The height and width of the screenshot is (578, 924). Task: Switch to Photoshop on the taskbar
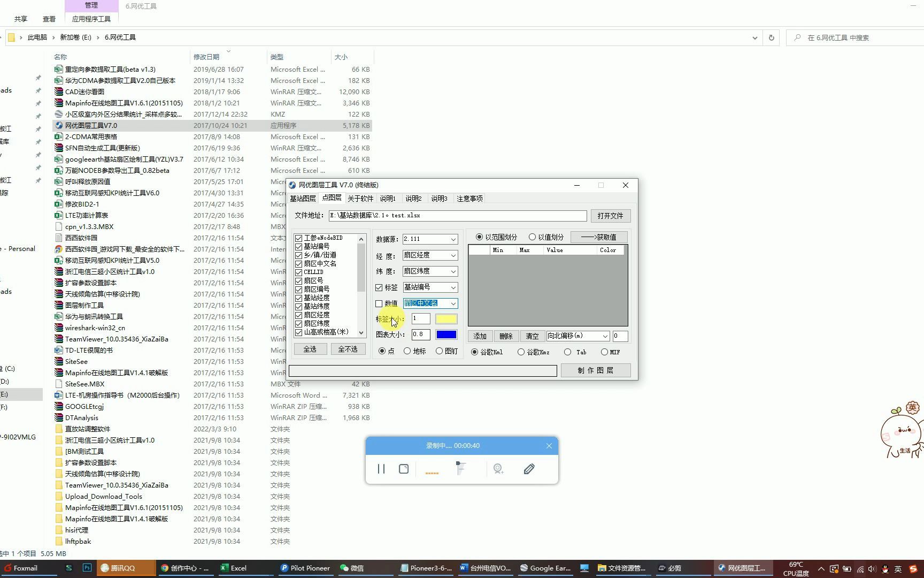pos(87,568)
